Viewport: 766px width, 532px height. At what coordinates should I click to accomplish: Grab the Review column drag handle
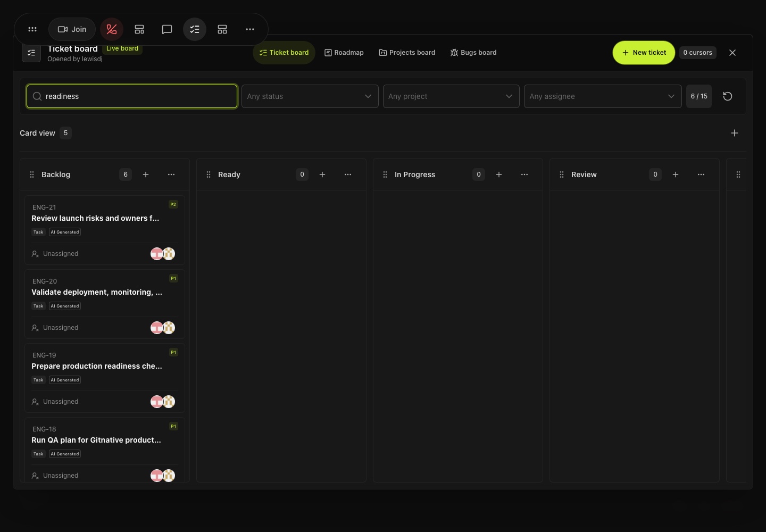pos(562,174)
